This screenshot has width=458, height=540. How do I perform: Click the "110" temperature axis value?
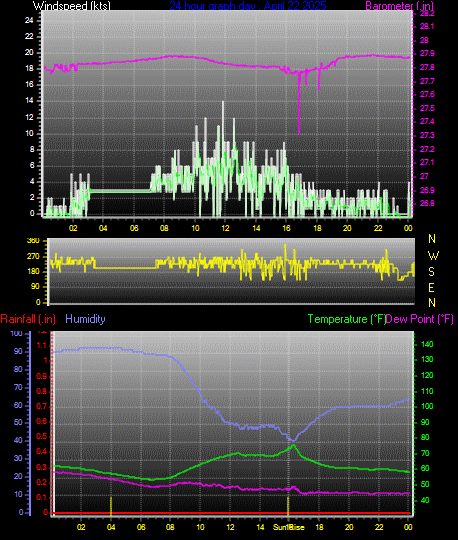427,391
